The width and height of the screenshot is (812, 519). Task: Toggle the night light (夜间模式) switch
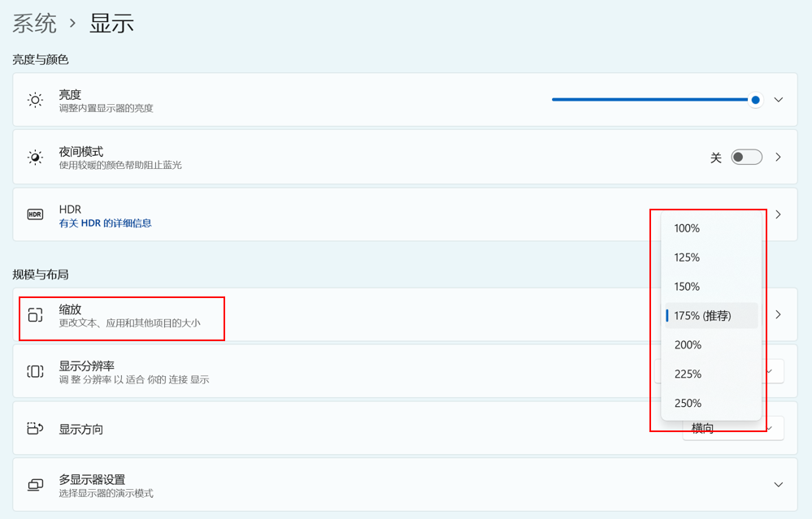pos(746,158)
